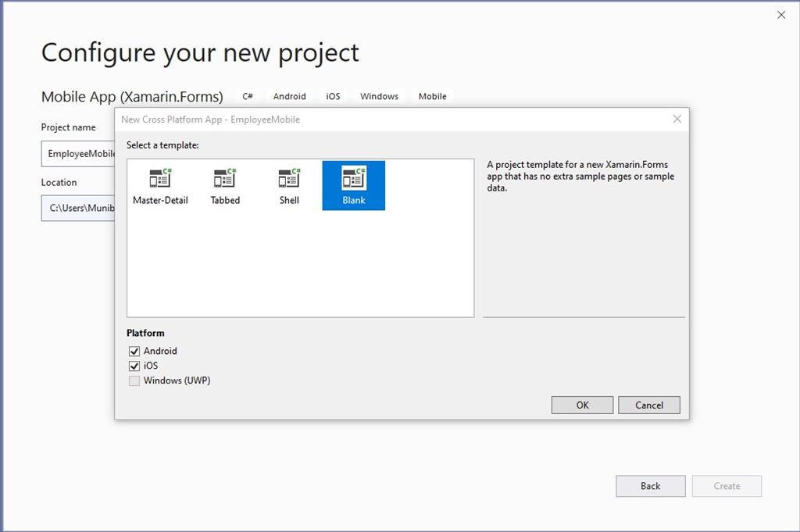Click the Windows platform tag
This screenshot has height=532, width=800.
click(x=379, y=96)
